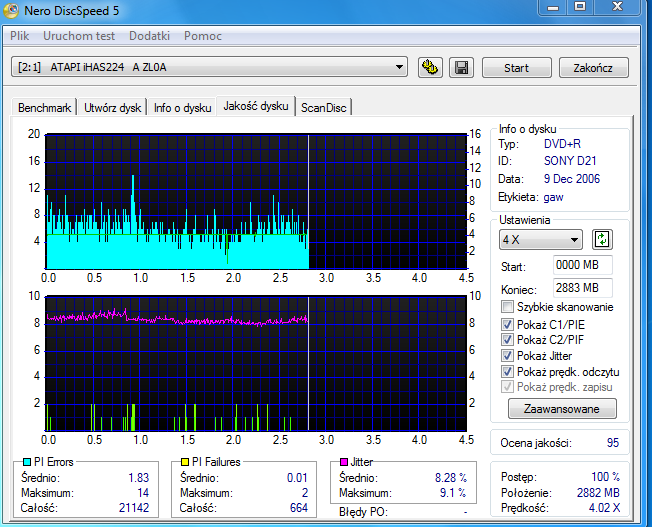
Task: Click the Postęp value 100 %
Action: 605,477
